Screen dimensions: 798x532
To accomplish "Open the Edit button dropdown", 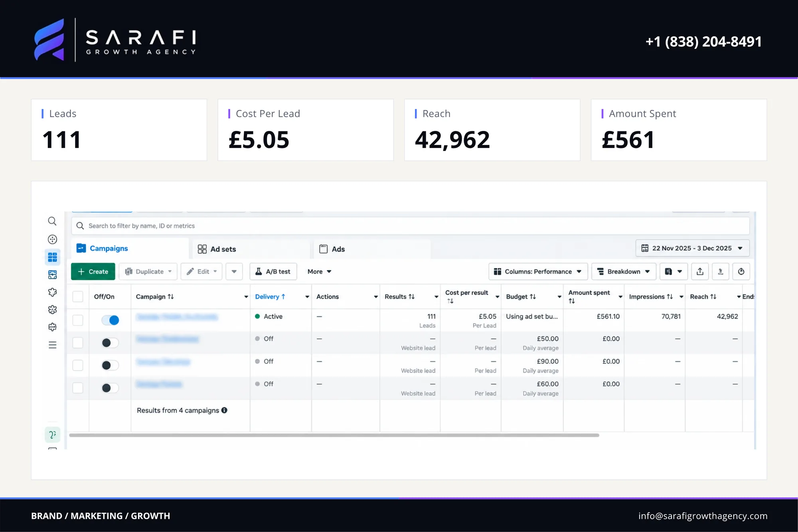I will point(201,271).
